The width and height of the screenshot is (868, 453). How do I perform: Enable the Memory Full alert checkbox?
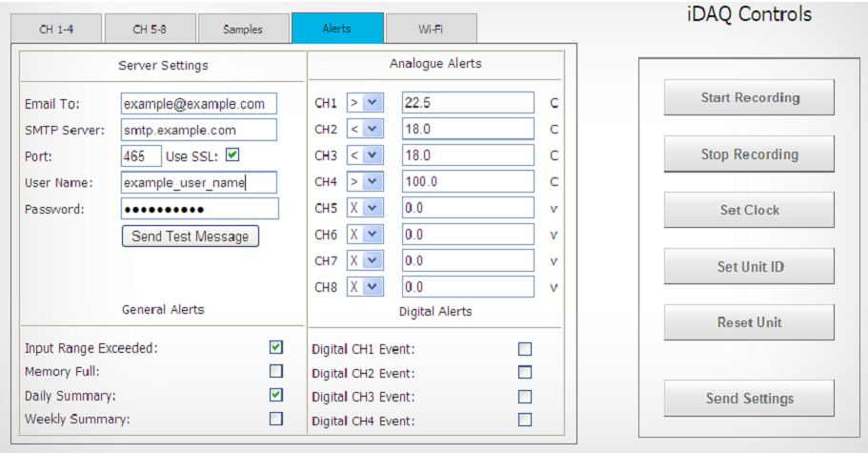click(275, 371)
